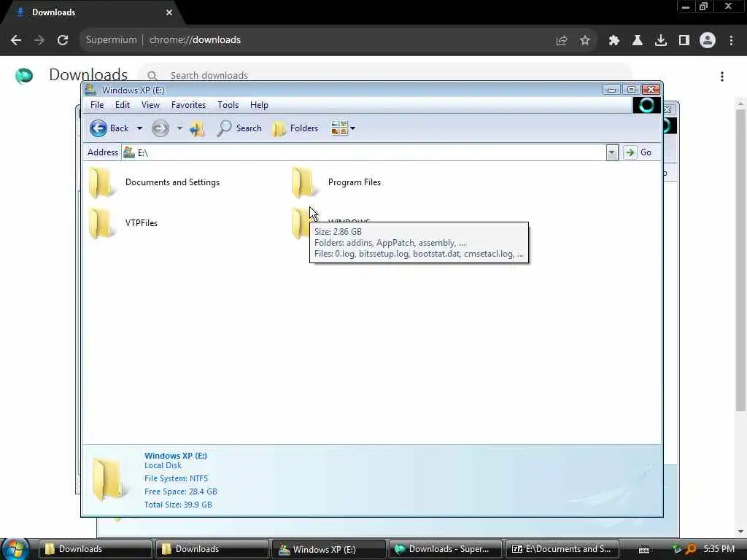
Task: Select the Program Files folder
Action: point(336,182)
